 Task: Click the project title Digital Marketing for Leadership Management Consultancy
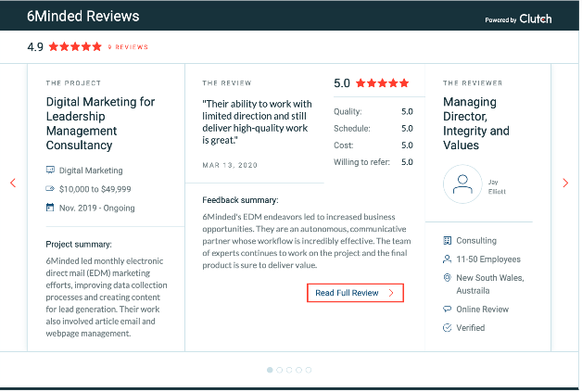point(100,123)
